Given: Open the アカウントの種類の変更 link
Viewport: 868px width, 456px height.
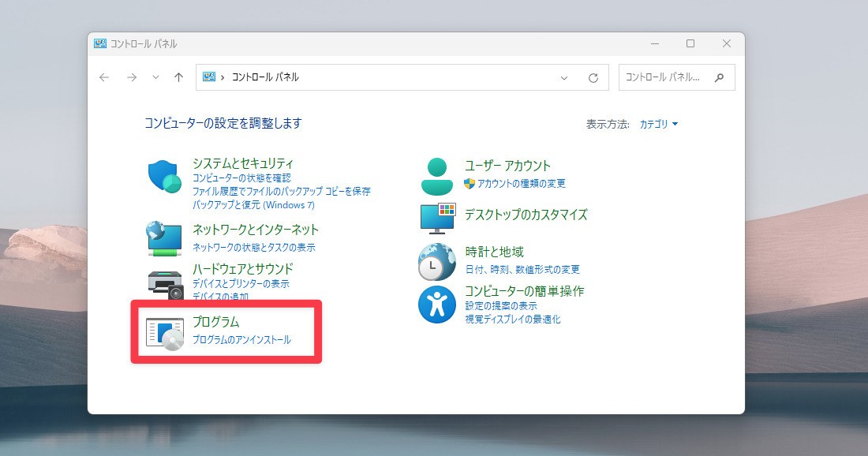Looking at the screenshot, I should (x=521, y=183).
